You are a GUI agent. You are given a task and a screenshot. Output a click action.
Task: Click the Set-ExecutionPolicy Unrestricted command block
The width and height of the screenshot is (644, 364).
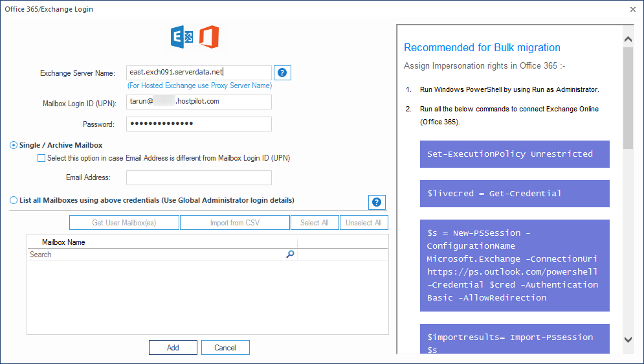coord(515,154)
